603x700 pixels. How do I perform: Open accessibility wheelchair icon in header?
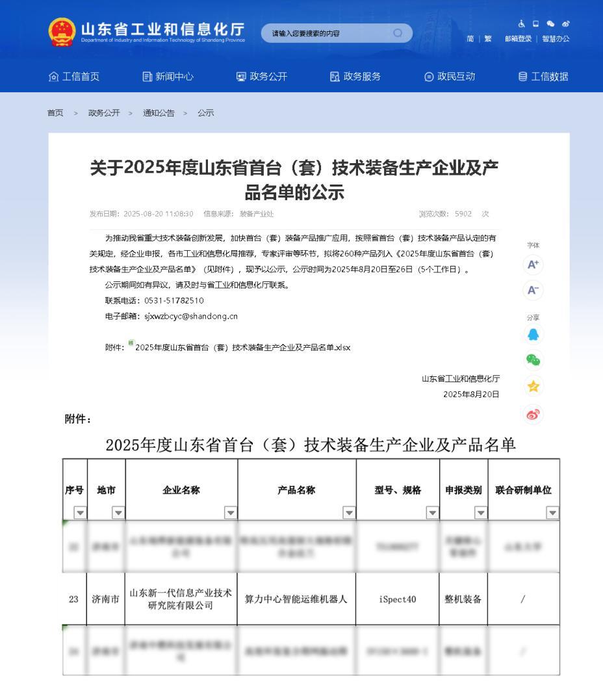point(521,23)
